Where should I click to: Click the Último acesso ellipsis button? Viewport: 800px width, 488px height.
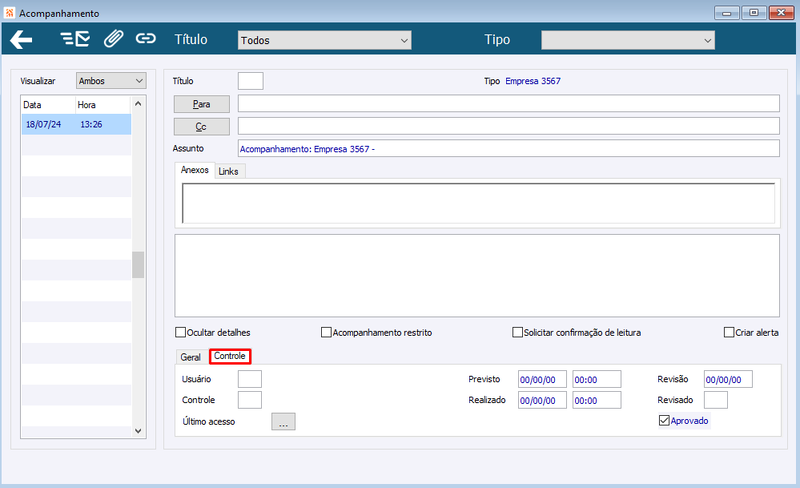point(283,422)
